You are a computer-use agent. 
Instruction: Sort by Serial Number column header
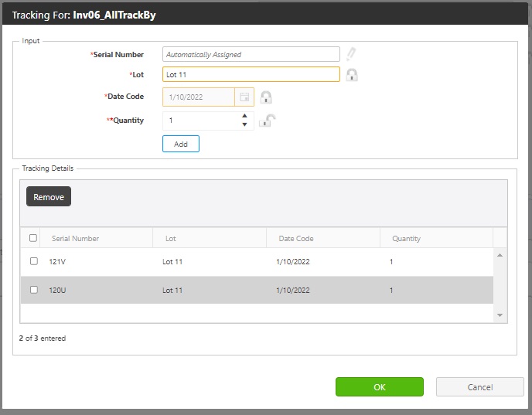(75, 239)
